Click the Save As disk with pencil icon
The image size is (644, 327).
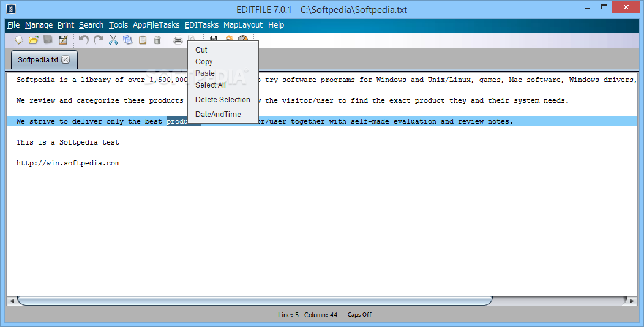point(63,40)
